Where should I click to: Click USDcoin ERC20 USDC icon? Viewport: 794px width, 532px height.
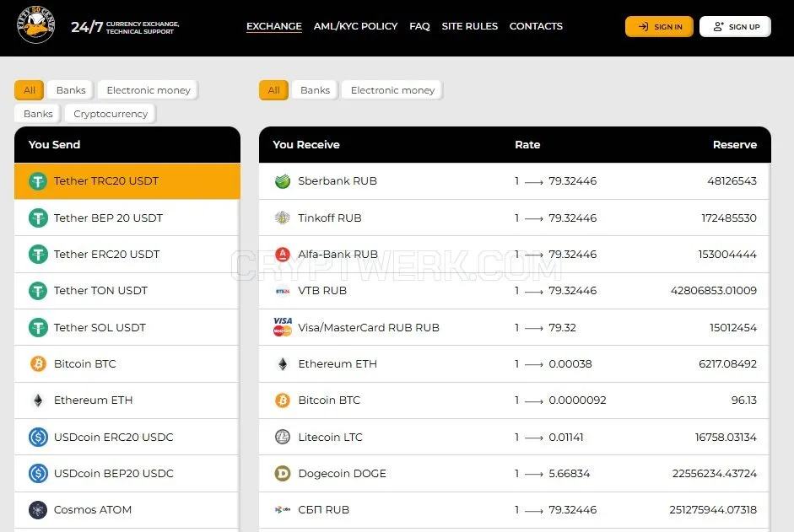tap(38, 437)
